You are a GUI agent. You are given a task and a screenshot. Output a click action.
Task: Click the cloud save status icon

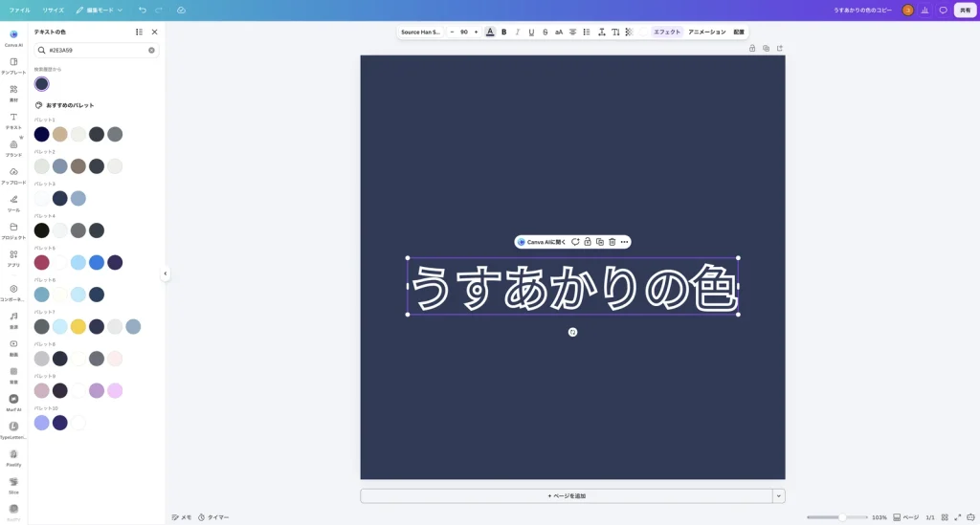[x=181, y=10]
